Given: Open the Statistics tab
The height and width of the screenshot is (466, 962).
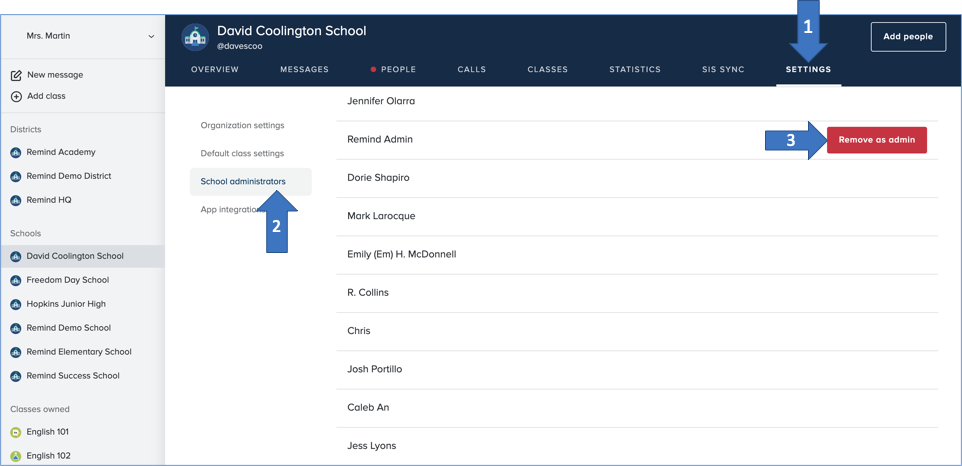Looking at the screenshot, I should (635, 70).
